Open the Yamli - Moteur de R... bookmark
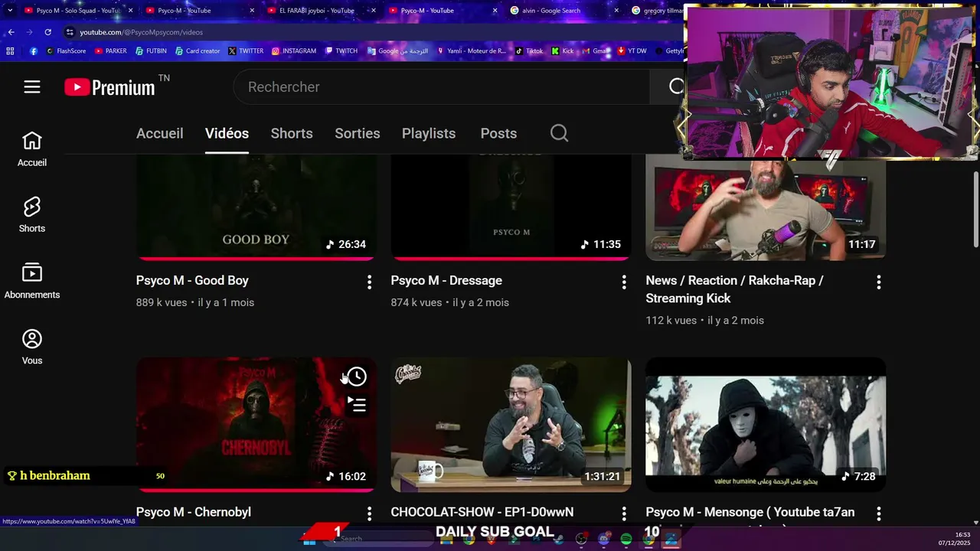The image size is (980, 551). coord(472,51)
